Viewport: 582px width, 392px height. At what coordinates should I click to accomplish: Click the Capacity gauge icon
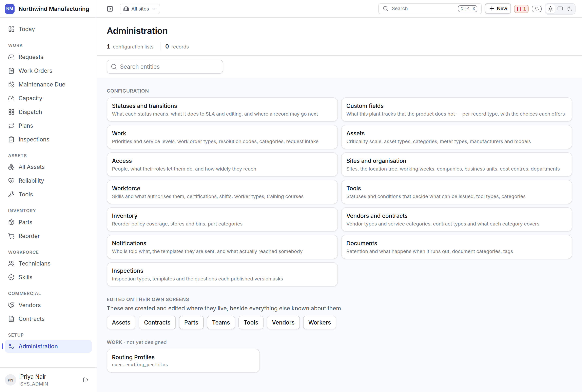click(x=11, y=98)
